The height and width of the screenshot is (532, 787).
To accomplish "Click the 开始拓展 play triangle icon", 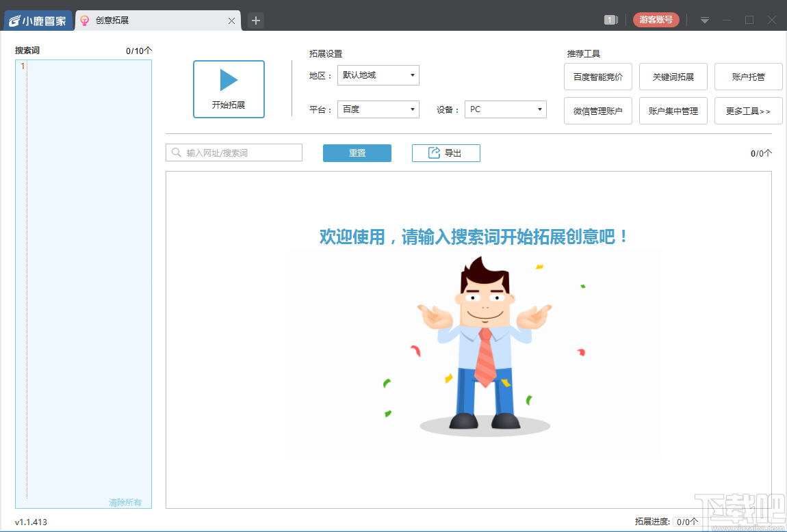I will [x=229, y=79].
